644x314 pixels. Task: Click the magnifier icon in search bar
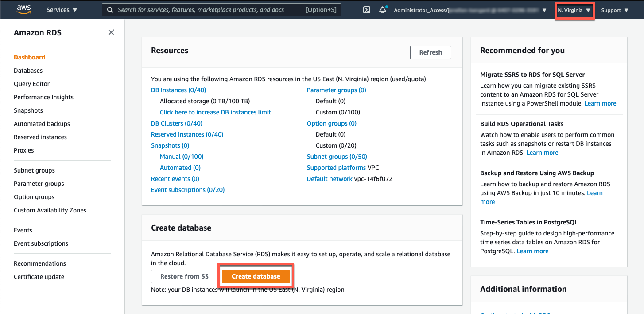tap(110, 10)
